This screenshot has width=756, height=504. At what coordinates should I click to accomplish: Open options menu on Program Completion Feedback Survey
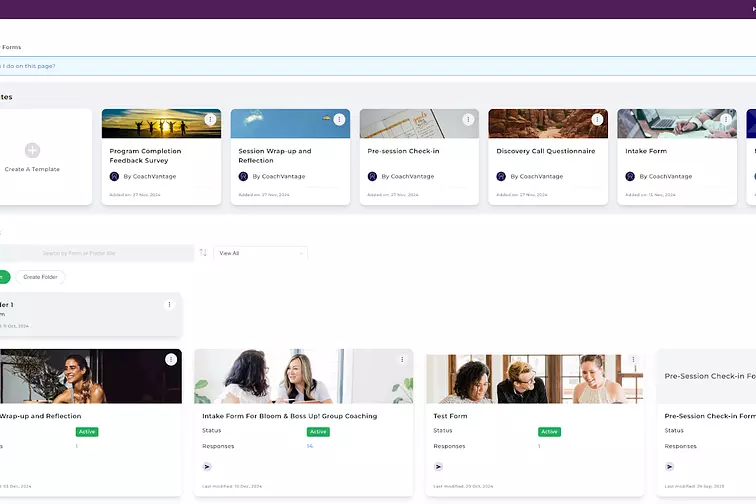click(210, 119)
